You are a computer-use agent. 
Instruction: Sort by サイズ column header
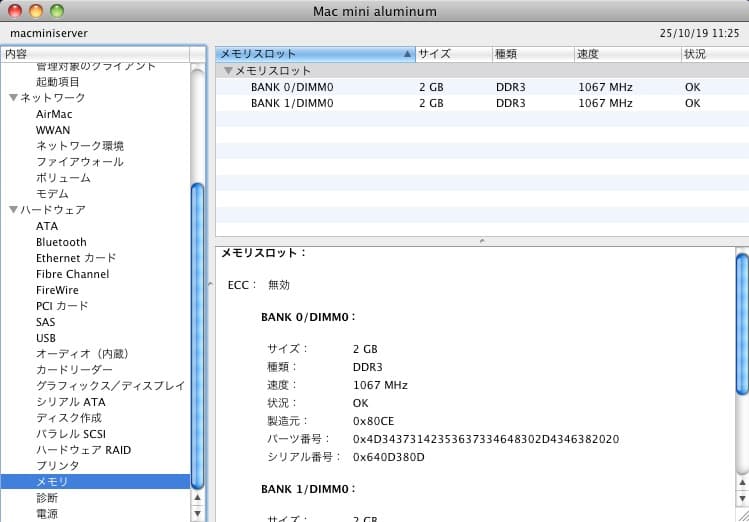(x=454, y=54)
